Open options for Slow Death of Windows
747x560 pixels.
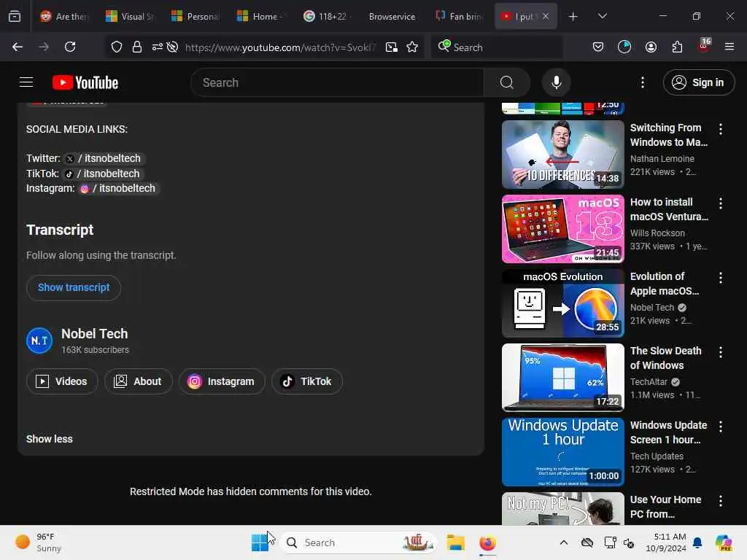pos(720,352)
